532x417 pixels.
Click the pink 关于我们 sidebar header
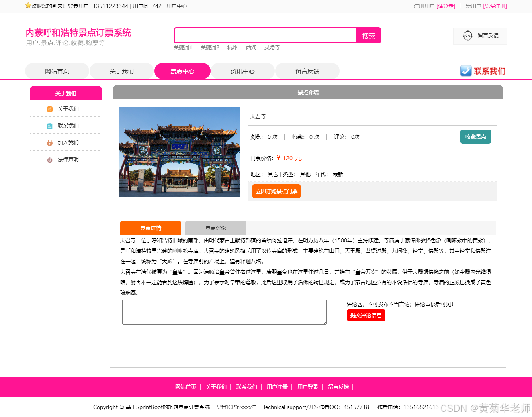[x=66, y=93]
